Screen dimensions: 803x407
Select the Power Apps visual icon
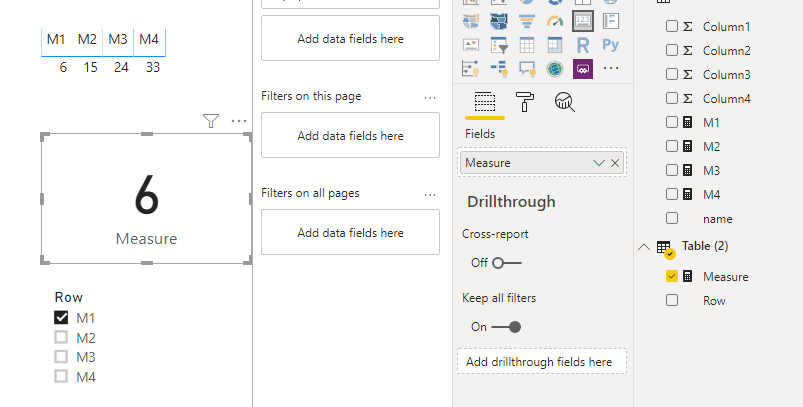583,69
